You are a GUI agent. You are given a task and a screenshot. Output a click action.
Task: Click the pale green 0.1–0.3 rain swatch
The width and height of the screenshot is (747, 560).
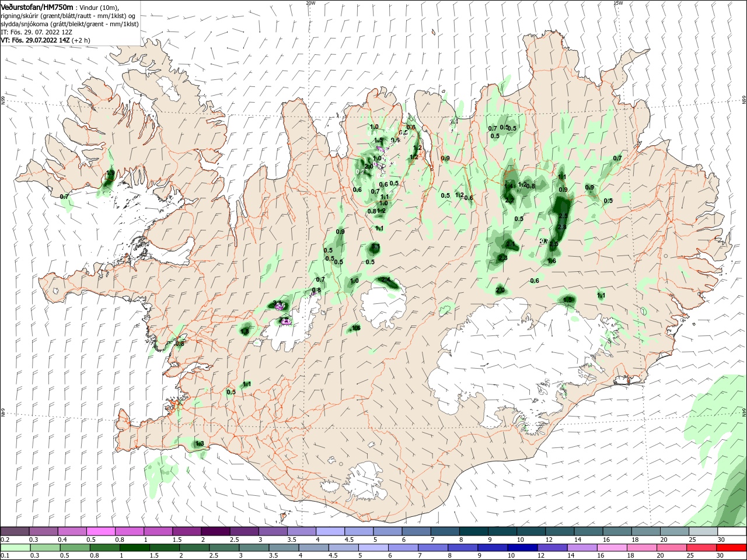15,548
